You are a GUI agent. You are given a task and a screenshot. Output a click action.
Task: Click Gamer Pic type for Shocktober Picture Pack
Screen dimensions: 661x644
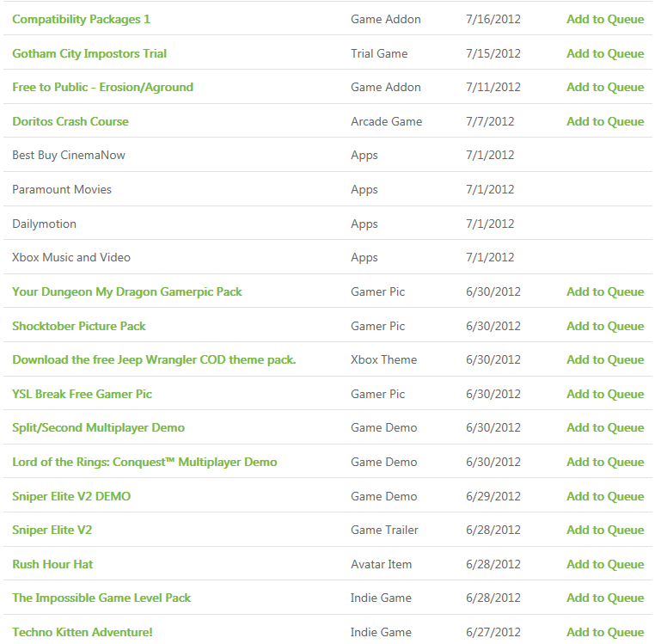pyautogui.click(x=377, y=326)
